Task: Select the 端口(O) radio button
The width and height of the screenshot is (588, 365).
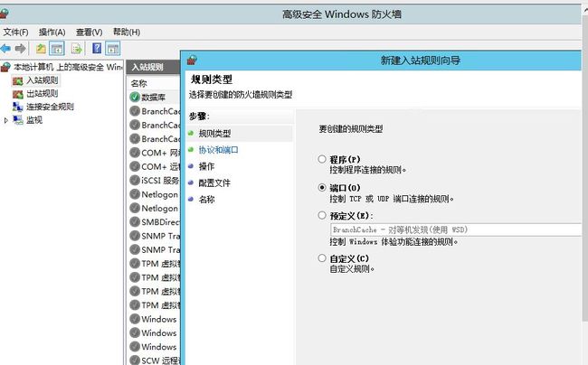Action: pos(322,188)
